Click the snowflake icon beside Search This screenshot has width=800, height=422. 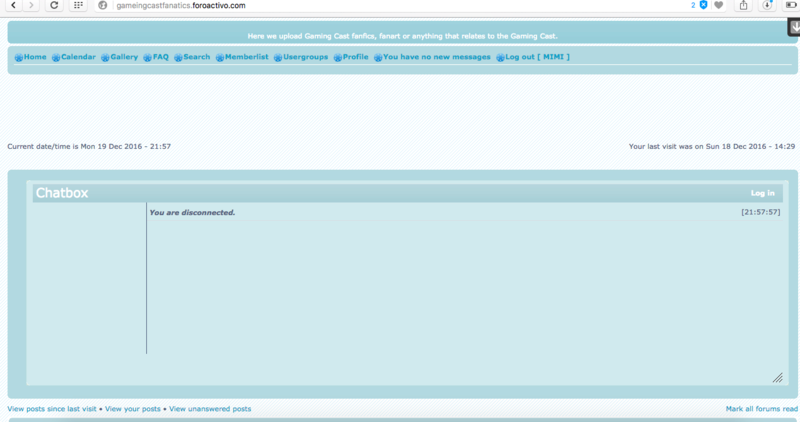[178, 58]
